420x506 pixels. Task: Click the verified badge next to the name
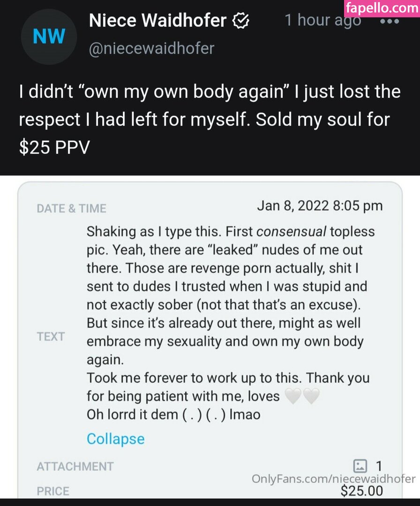pos(241,21)
